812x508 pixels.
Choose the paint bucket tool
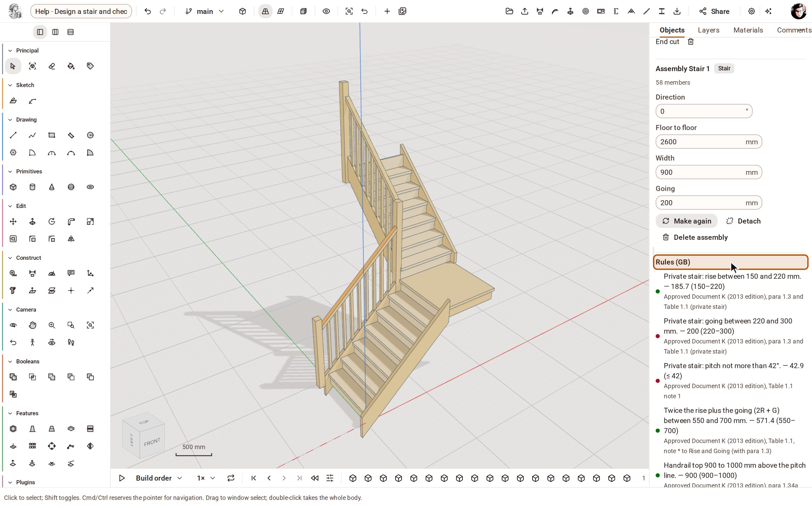coord(71,66)
